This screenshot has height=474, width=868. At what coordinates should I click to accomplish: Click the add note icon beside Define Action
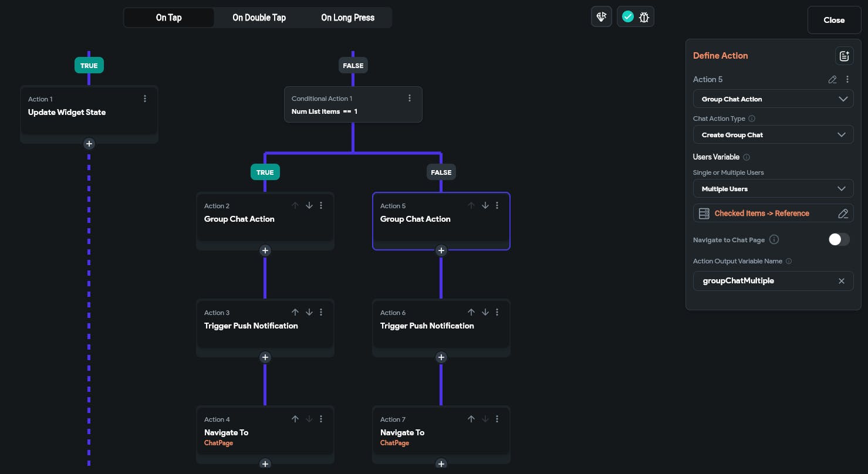844,56
